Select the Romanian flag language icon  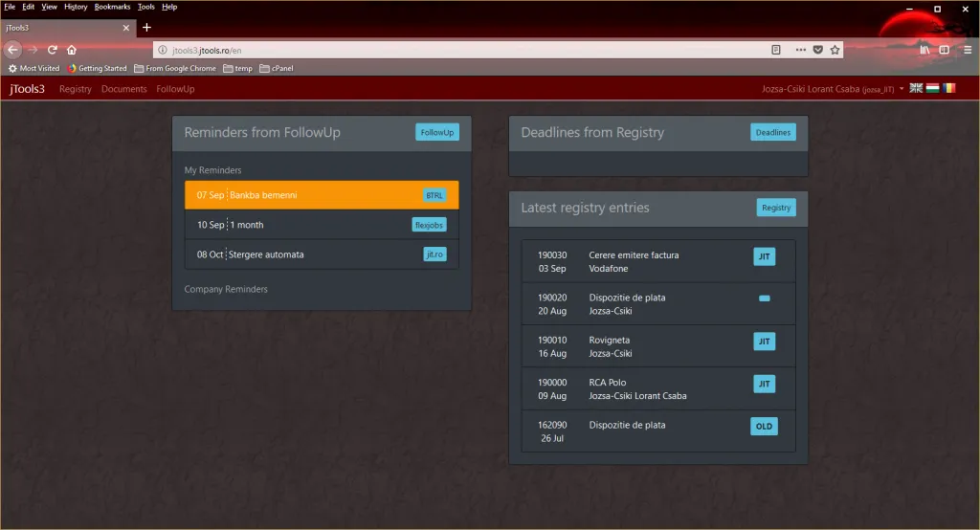pyautogui.click(x=948, y=88)
